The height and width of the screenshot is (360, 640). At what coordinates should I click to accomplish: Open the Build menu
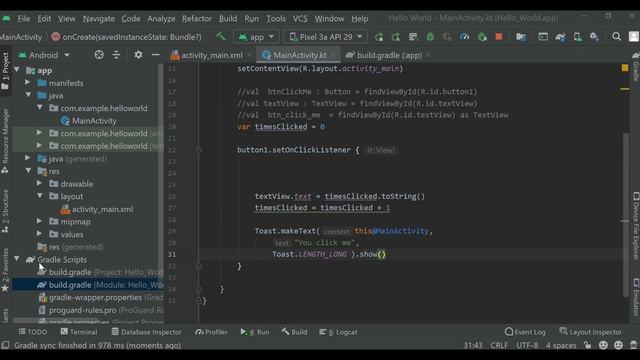[x=228, y=18]
